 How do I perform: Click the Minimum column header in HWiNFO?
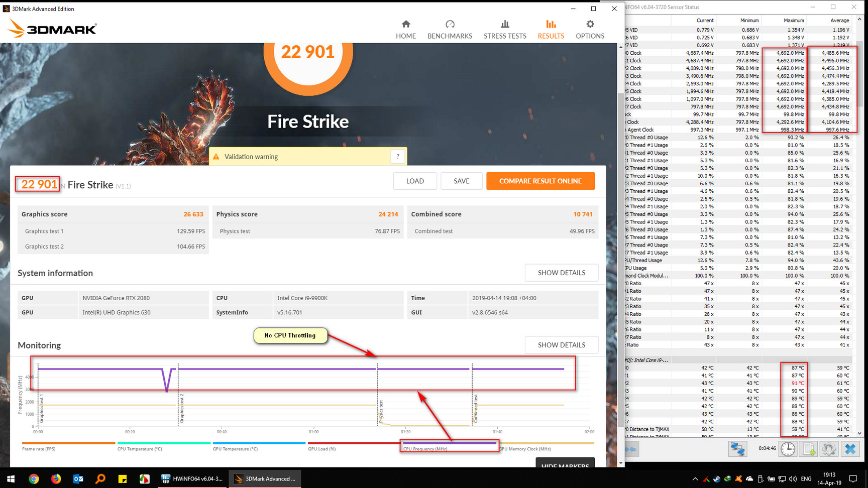point(739,21)
